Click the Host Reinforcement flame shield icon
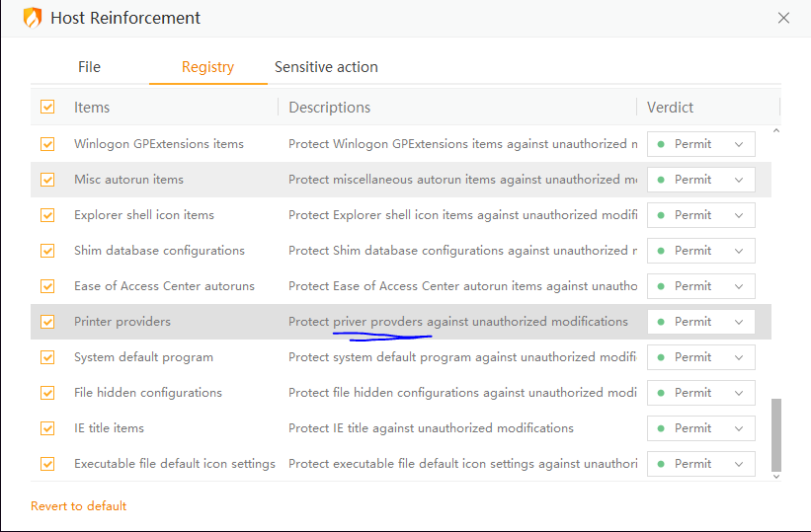This screenshot has height=532, width=811. [33, 18]
